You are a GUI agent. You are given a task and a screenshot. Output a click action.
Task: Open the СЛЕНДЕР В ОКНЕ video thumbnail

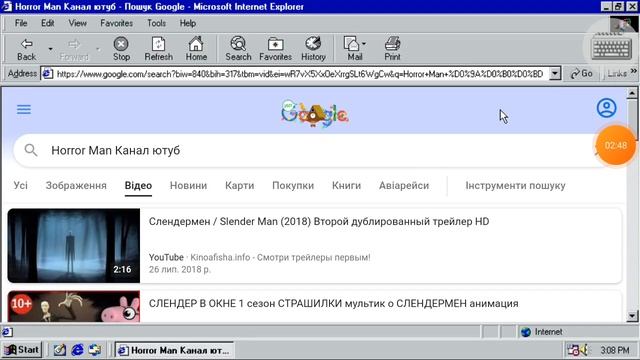(74, 306)
